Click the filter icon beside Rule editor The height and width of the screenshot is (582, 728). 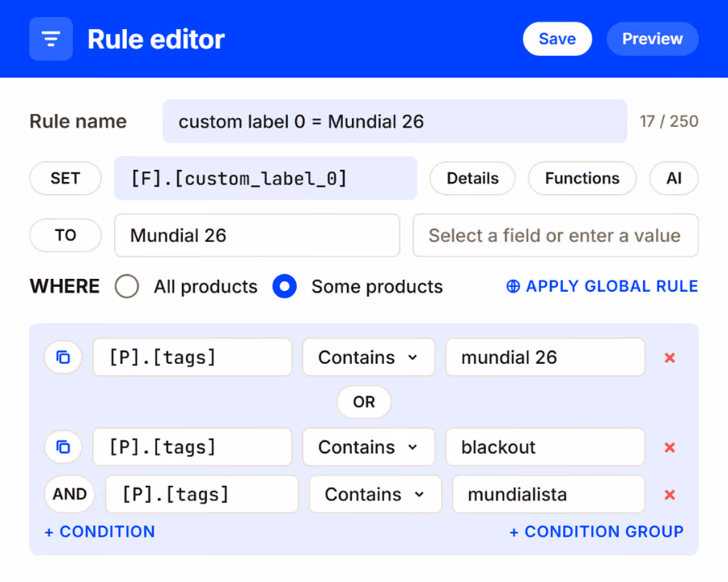(x=51, y=39)
